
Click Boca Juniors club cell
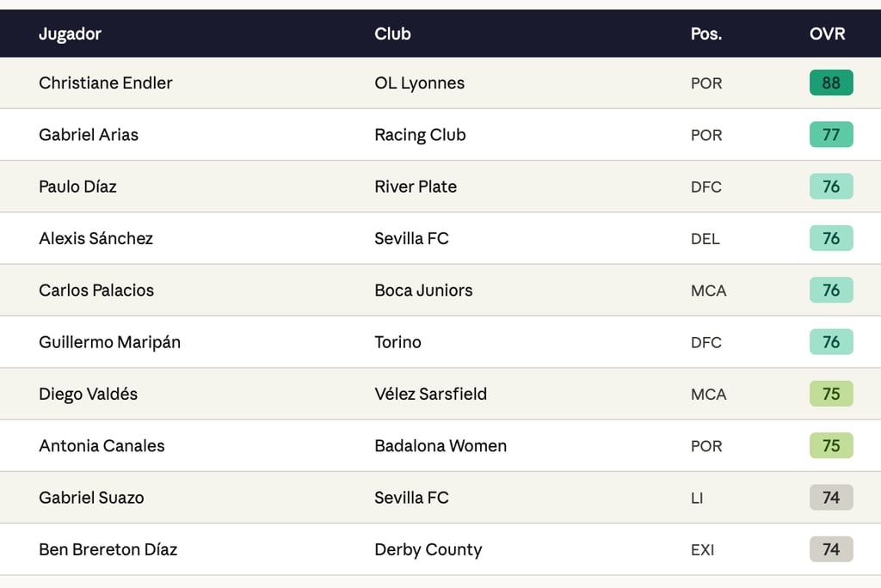tap(423, 291)
